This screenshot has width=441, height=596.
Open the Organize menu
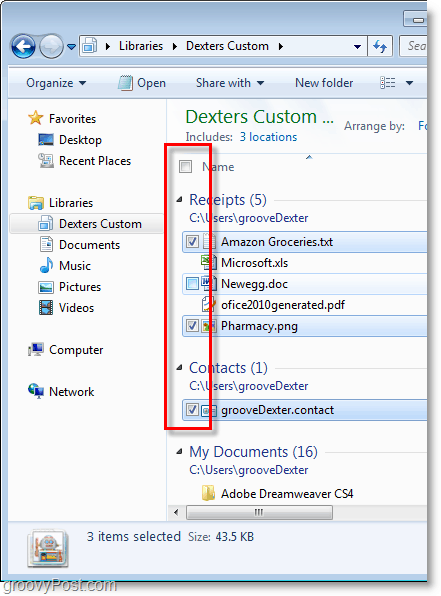(56, 82)
